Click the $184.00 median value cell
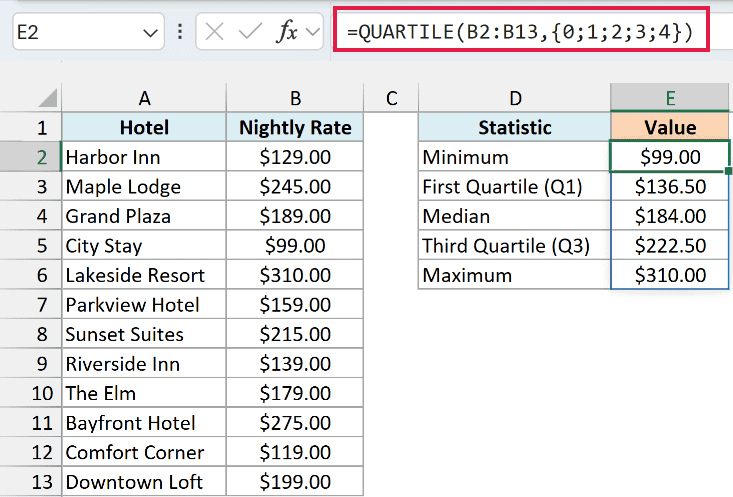The image size is (733, 497). (669, 216)
